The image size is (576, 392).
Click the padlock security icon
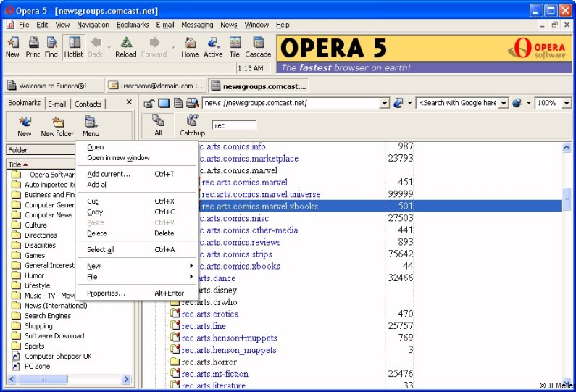(149, 103)
